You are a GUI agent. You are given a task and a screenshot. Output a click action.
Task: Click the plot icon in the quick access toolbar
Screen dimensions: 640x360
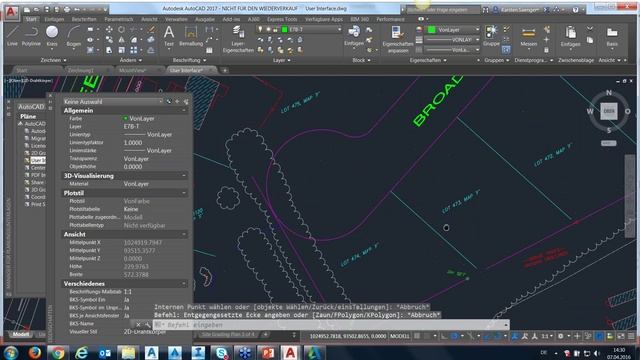(67, 9)
